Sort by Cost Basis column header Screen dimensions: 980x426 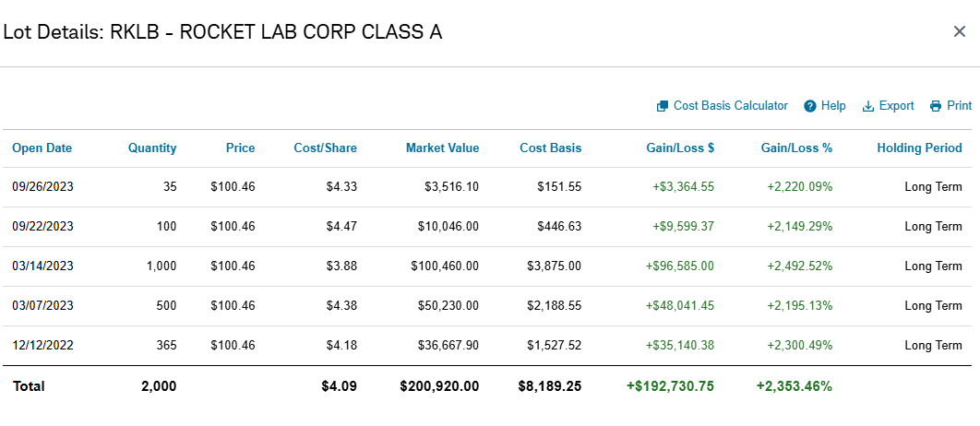551,148
